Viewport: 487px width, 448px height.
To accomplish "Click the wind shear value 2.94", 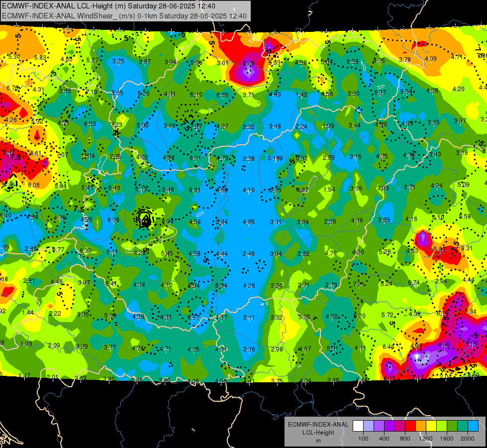I will 441,281.
